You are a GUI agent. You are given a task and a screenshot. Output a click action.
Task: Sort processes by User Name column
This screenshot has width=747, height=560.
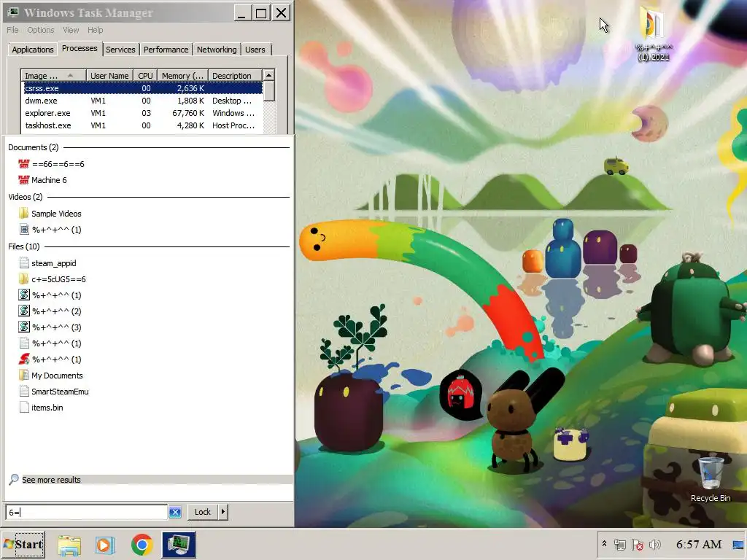coord(109,76)
